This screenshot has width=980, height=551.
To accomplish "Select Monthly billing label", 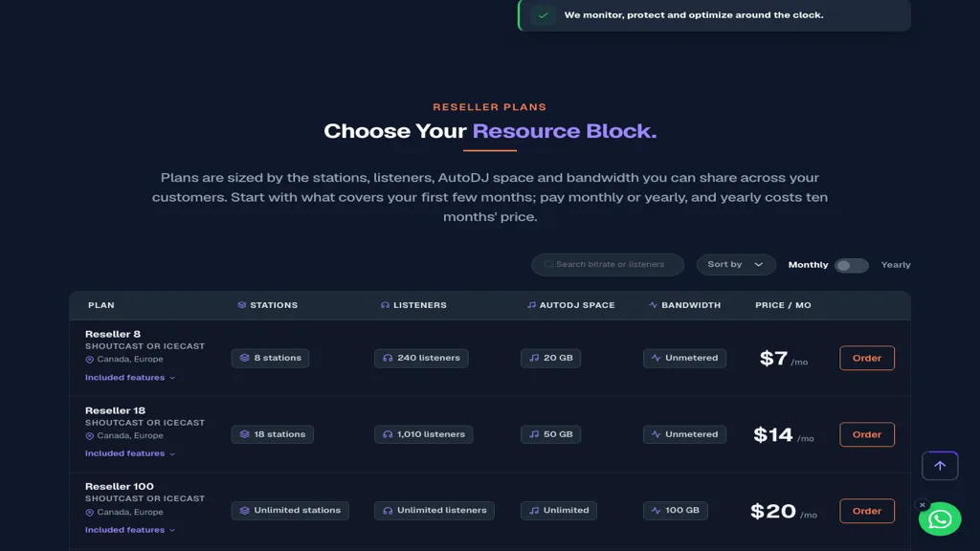I will 808,265.
